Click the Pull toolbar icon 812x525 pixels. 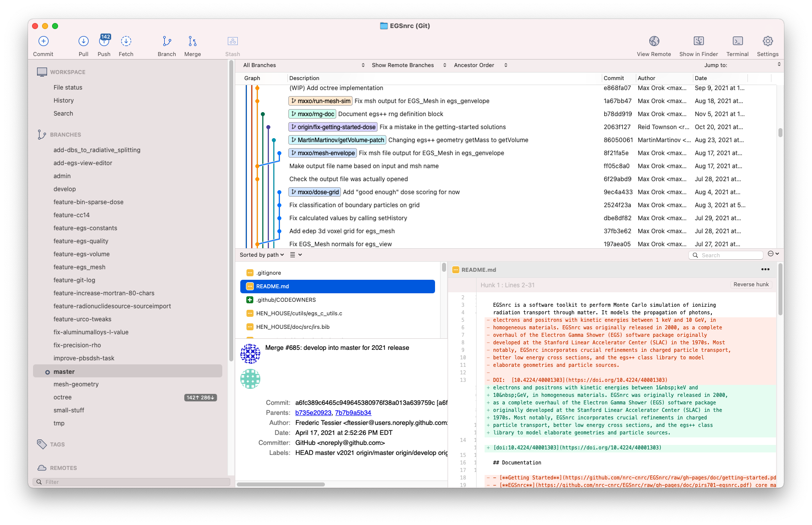pos(84,41)
